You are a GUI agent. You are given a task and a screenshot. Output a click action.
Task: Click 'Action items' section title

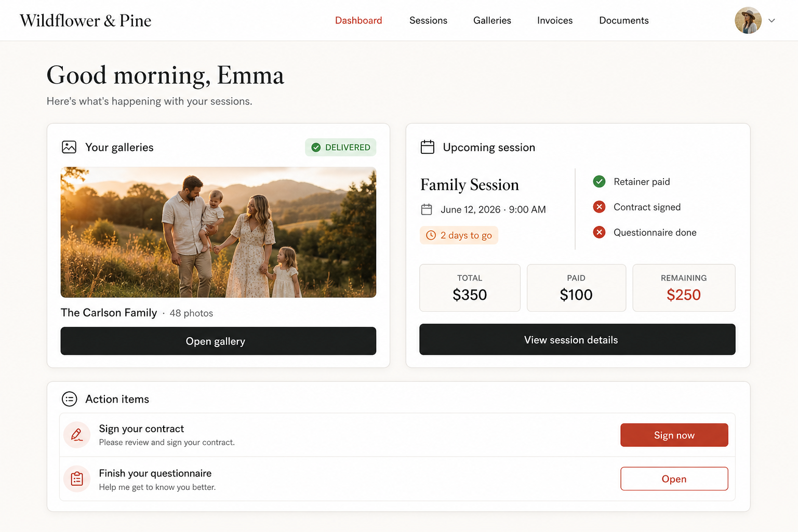(x=117, y=399)
